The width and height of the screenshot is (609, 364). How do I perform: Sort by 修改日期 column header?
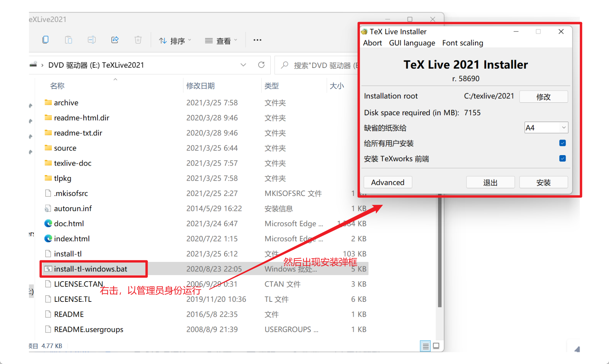(200, 86)
